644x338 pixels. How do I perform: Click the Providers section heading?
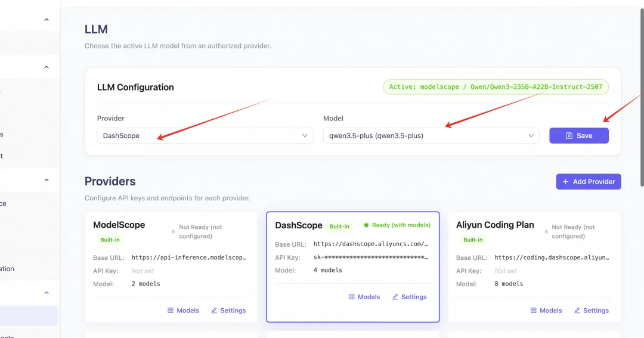(110, 181)
